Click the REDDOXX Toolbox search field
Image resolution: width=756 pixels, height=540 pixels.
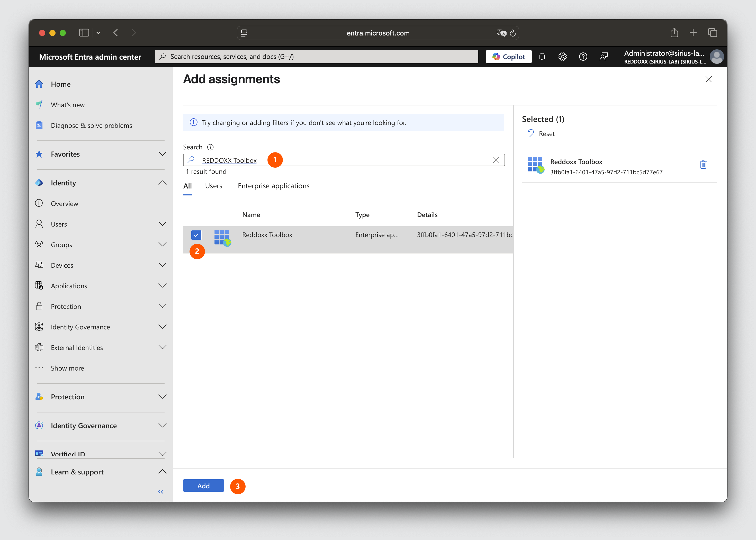click(x=344, y=160)
